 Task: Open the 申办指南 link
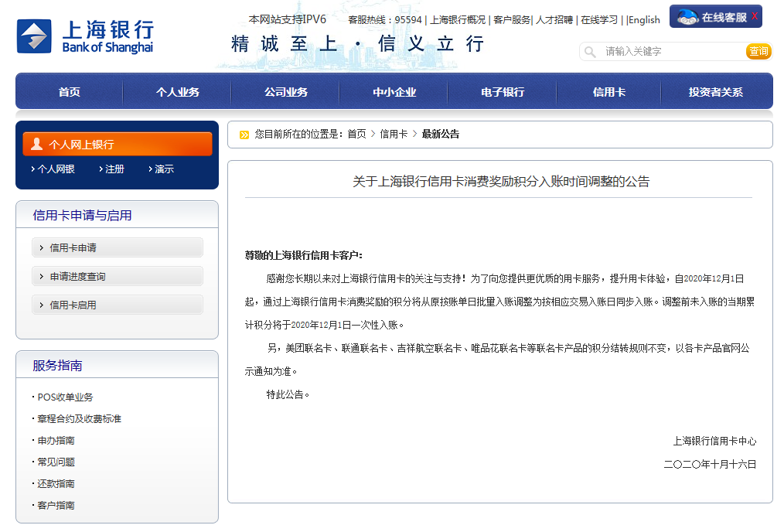pyautogui.click(x=56, y=441)
